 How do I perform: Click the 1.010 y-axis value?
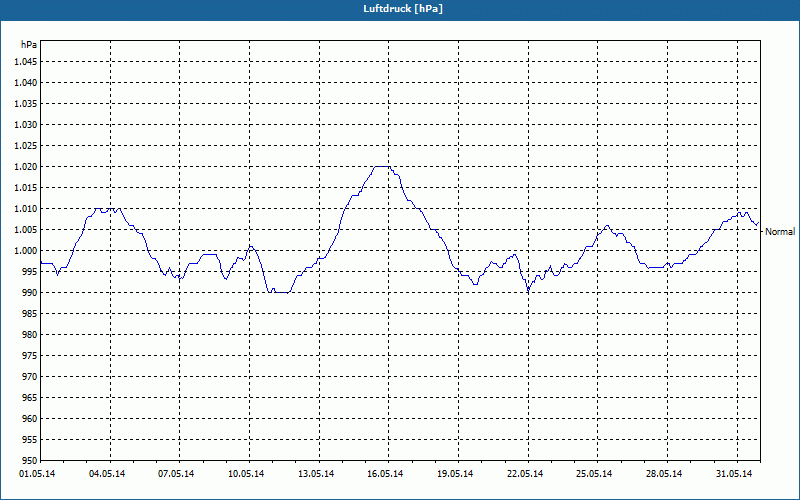click(26, 209)
